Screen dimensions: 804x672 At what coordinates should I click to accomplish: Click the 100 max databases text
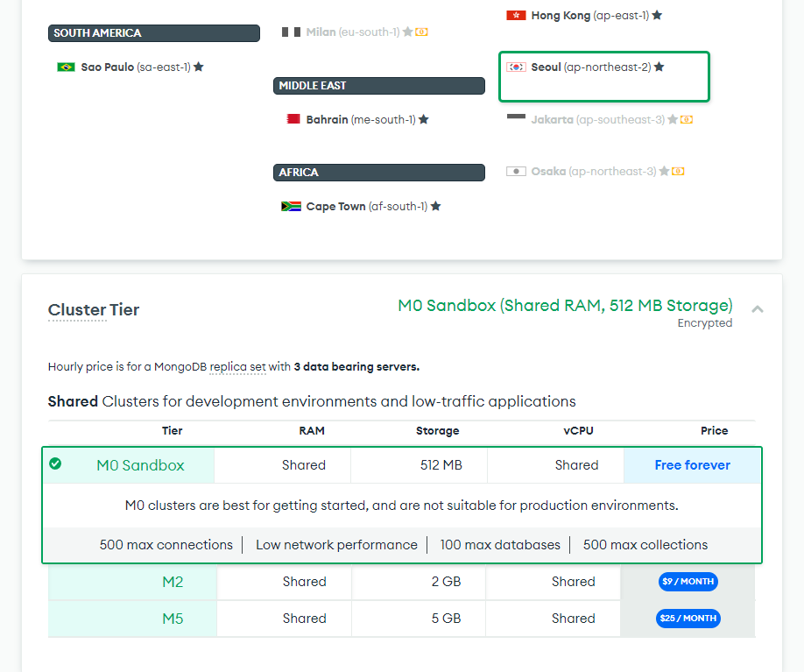(500, 545)
